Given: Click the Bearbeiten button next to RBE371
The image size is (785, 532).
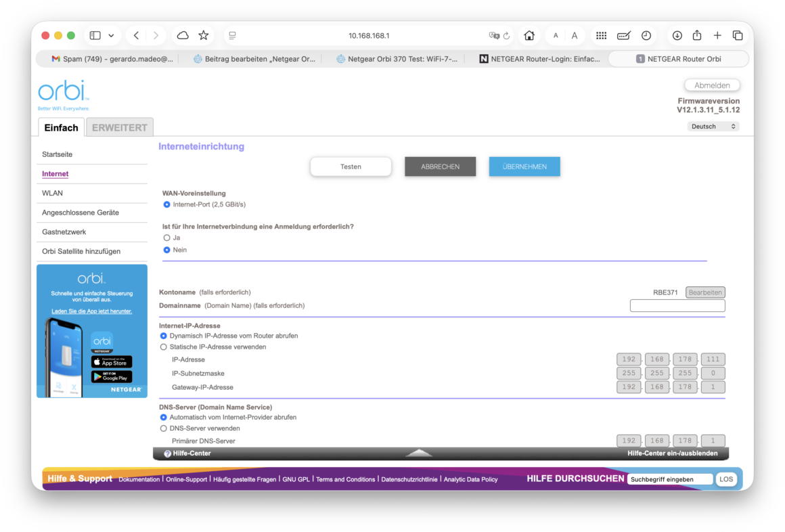Looking at the screenshot, I should point(705,292).
